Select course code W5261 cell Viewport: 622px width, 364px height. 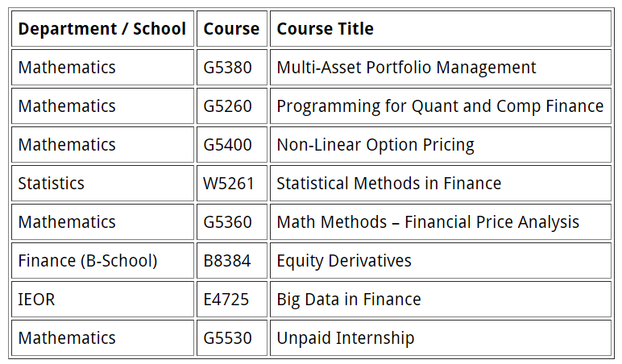(x=229, y=184)
